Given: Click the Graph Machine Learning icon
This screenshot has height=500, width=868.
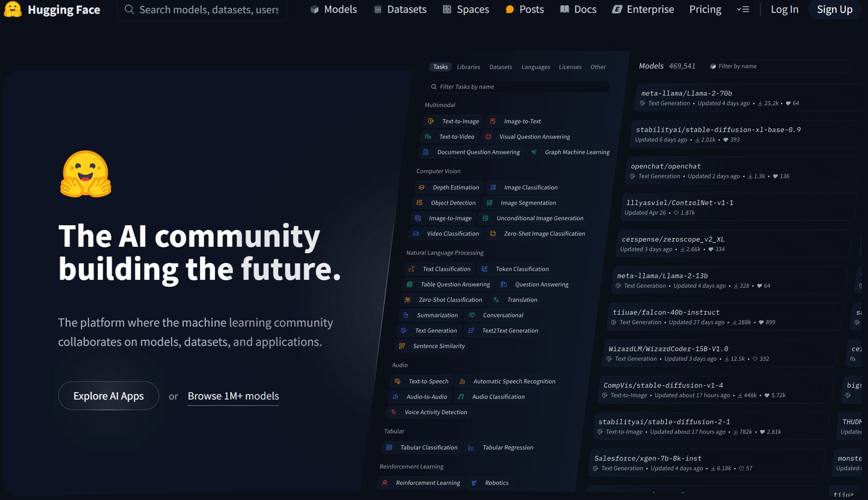Looking at the screenshot, I should (534, 152).
